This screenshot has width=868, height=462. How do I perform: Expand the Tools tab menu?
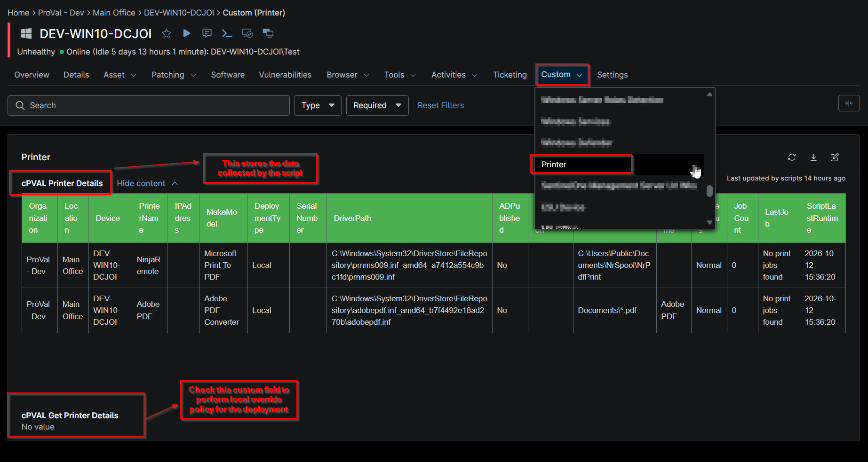pyautogui.click(x=400, y=75)
